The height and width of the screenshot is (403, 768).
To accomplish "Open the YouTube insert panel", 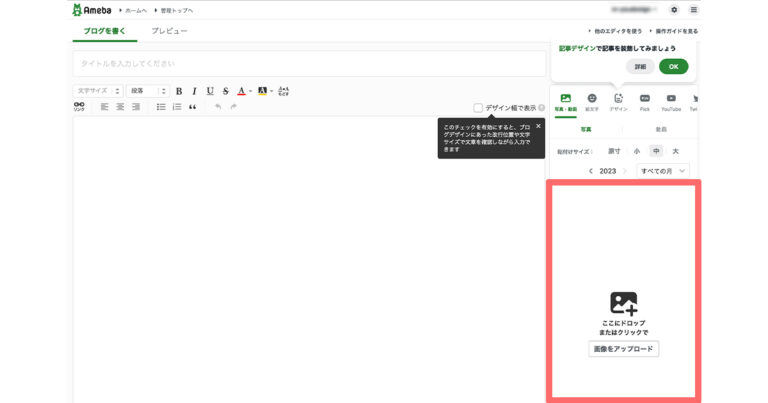I will pyautogui.click(x=671, y=101).
